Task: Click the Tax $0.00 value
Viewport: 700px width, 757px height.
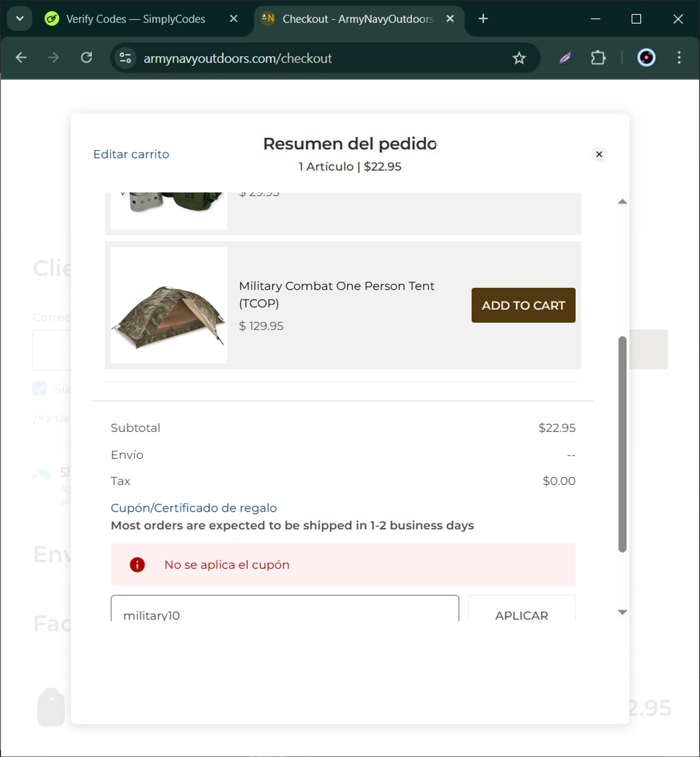Action: 559,481
